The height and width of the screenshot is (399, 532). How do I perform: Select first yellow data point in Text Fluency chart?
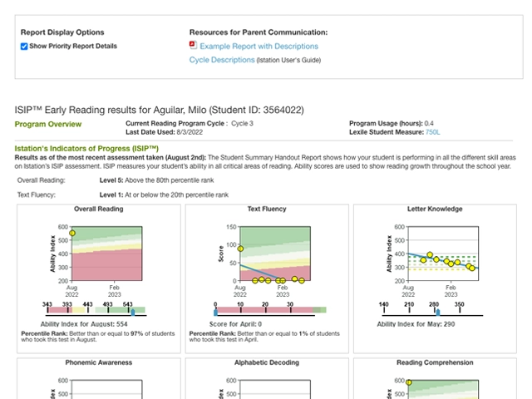coord(240,249)
